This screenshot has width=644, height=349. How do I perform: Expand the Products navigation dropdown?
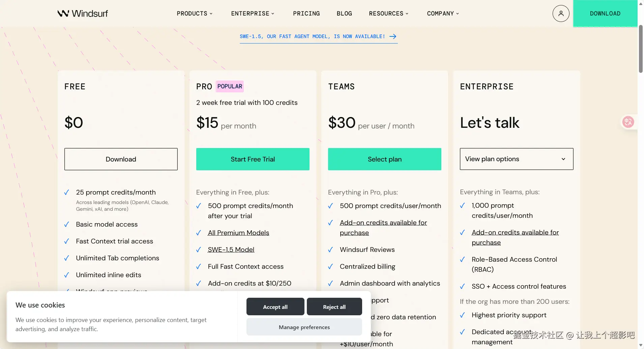tap(195, 13)
